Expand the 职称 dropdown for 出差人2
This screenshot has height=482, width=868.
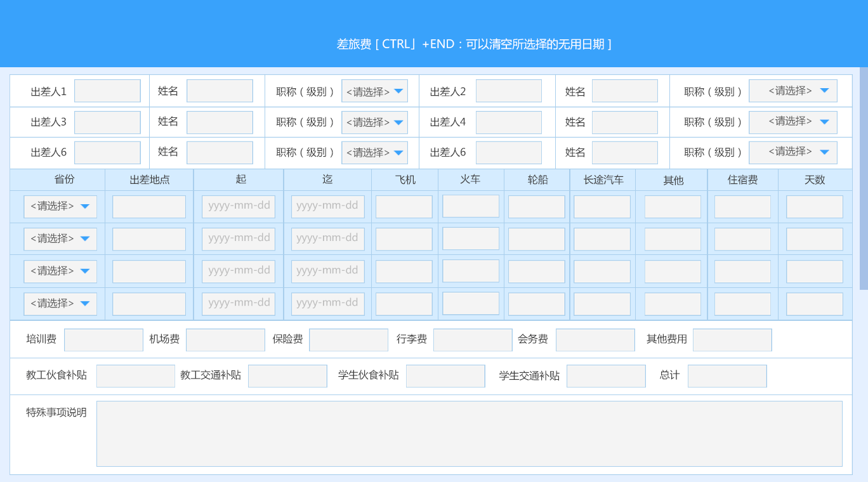792,91
